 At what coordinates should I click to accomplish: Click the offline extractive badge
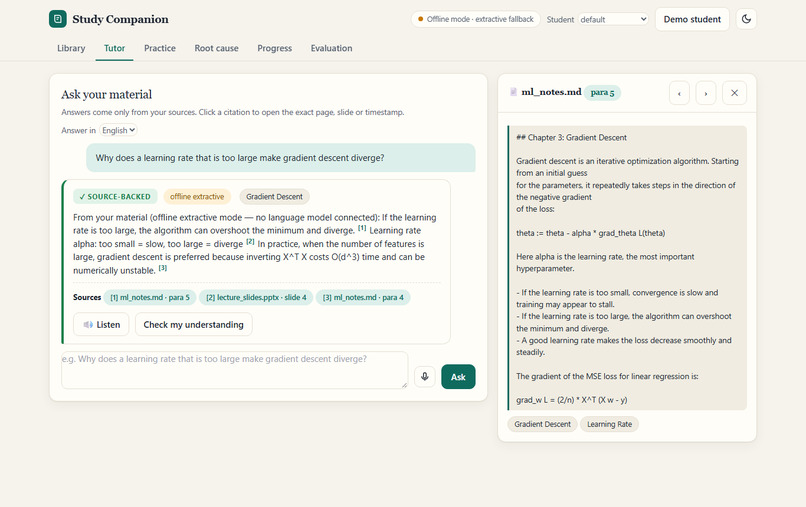[197, 196]
